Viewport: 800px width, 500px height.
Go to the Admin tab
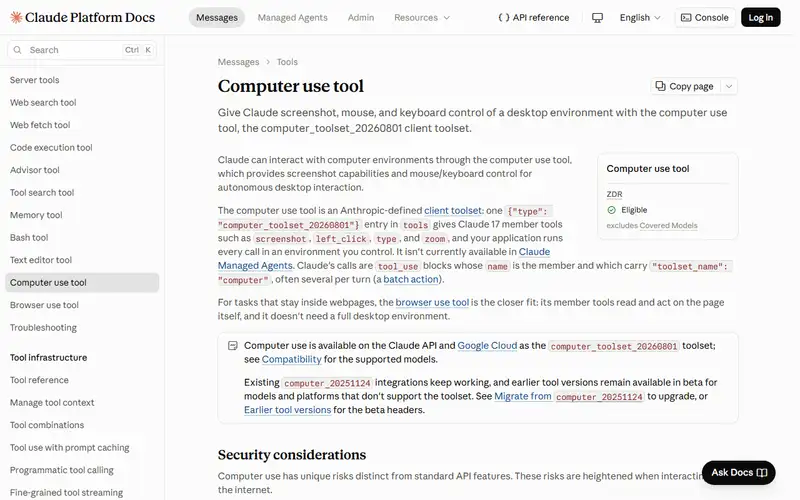tap(361, 17)
